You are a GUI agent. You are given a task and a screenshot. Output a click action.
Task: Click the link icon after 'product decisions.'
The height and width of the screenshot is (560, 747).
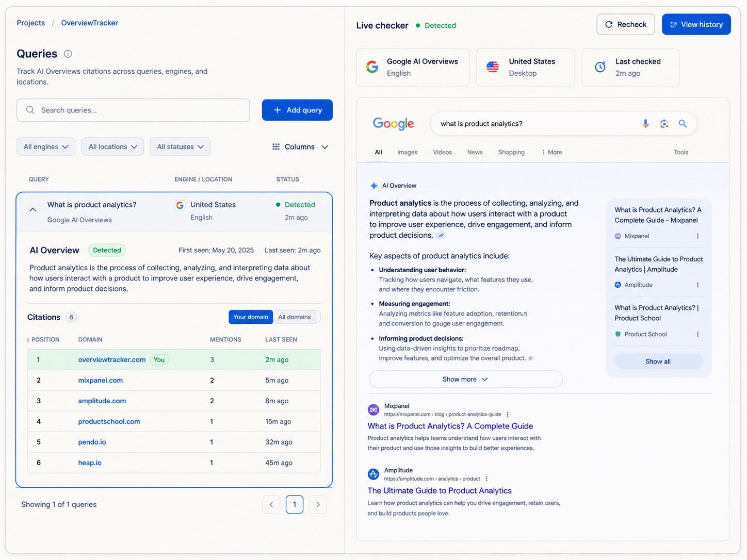440,236
